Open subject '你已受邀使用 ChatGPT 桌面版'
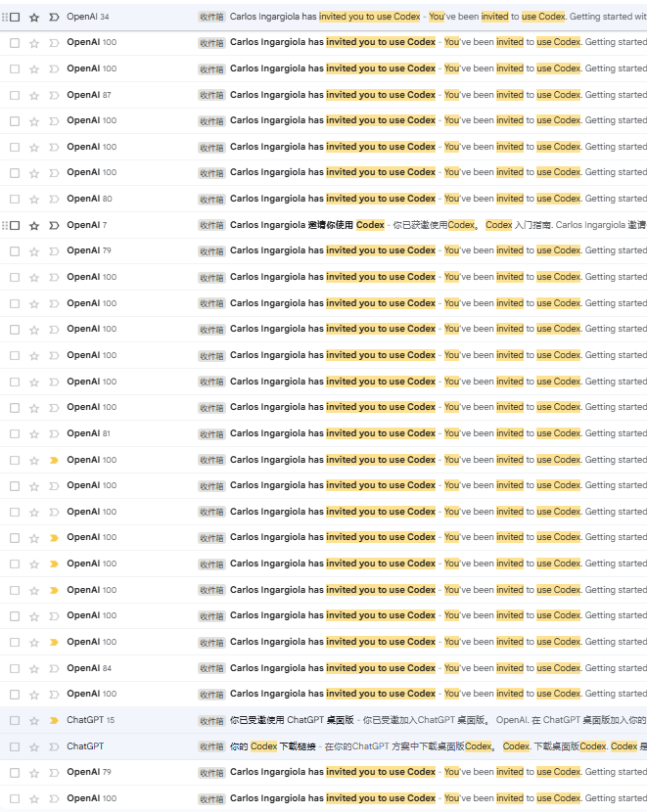 [292, 720]
